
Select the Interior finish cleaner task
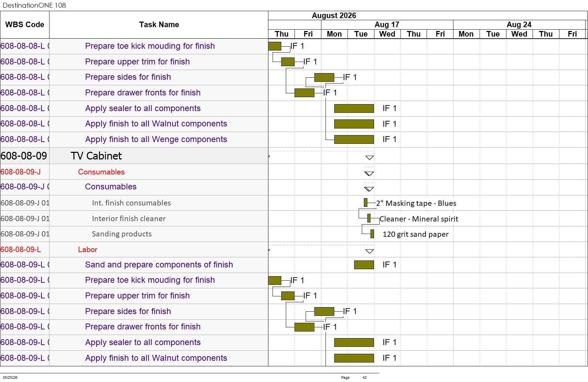click(129, 219)
